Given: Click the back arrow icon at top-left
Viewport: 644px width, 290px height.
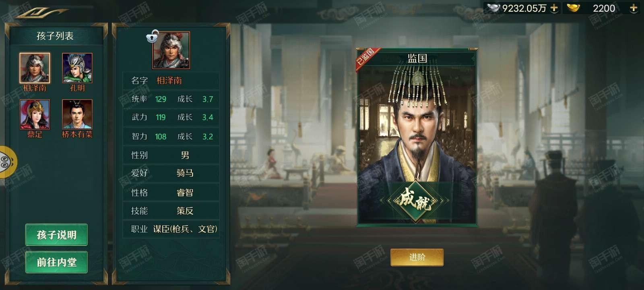Looking at the screenshot, I should [x=40, y=12].
